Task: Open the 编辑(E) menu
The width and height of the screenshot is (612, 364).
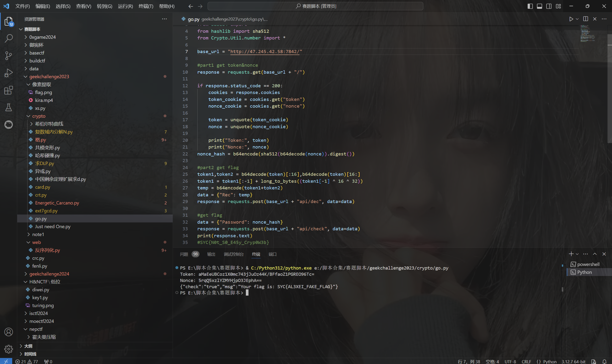Action: [x=43, y=6]
